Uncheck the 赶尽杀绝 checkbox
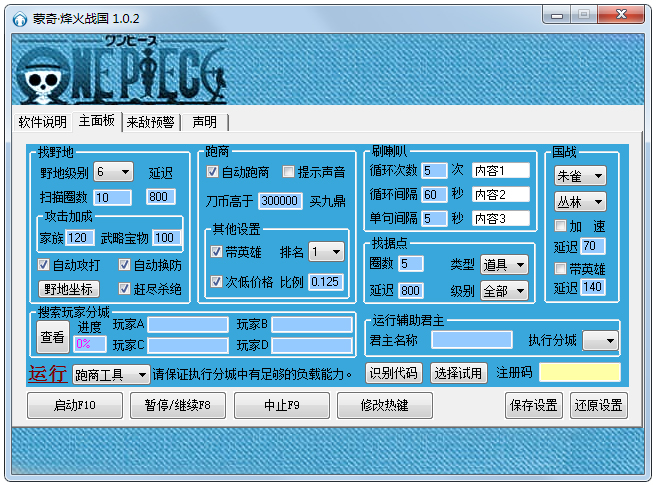This screenshot has width=657, height=485. point(124,288)
